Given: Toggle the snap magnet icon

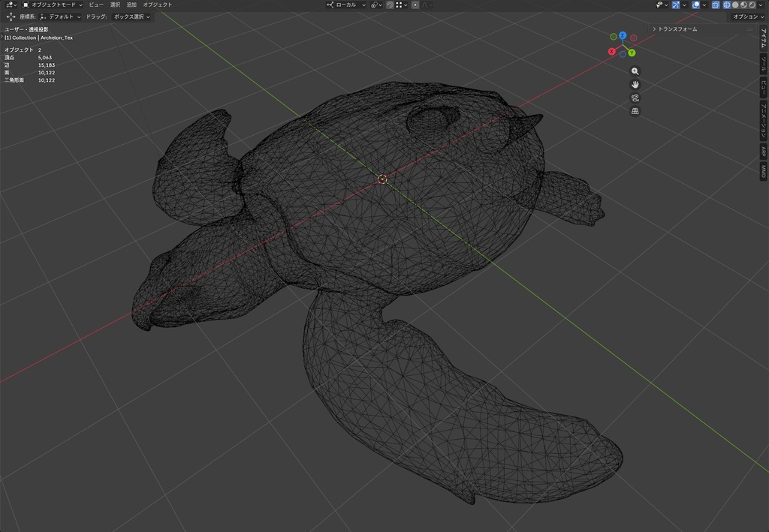Looking at the screenshot, I should (390, 5).
